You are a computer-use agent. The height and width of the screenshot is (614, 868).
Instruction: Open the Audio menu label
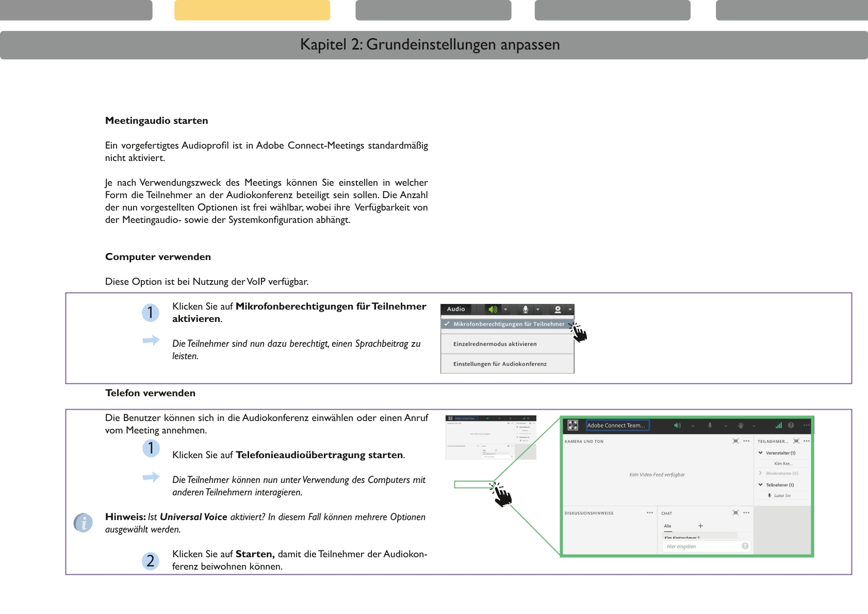point(456,309)
